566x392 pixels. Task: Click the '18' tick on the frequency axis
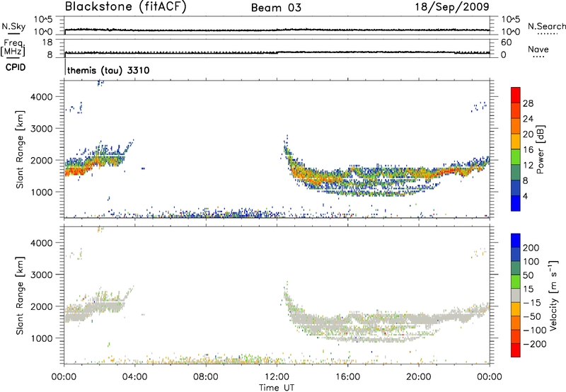click(x=47, y=42)
